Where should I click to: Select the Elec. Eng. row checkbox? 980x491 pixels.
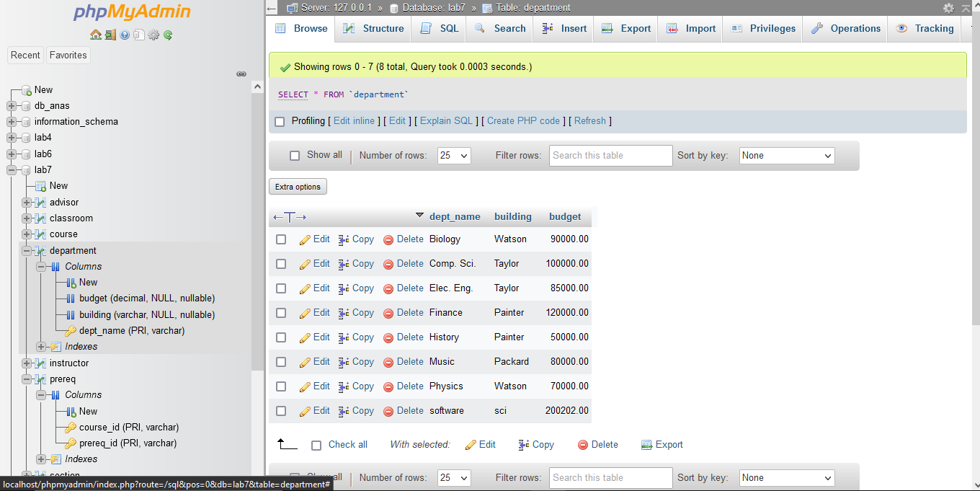[x=281, y=288]
